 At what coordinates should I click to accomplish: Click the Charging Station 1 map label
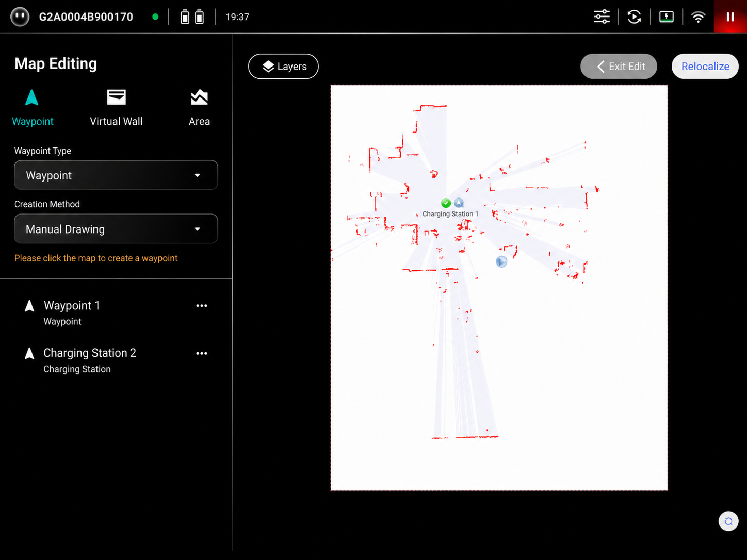pyautogui.click(x=450, y=214)
